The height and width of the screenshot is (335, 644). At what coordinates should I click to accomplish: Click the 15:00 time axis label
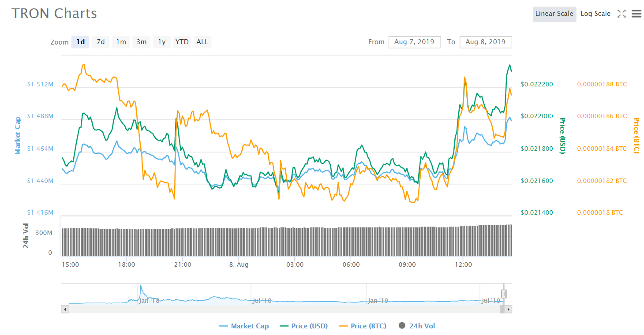coord(70,264)
